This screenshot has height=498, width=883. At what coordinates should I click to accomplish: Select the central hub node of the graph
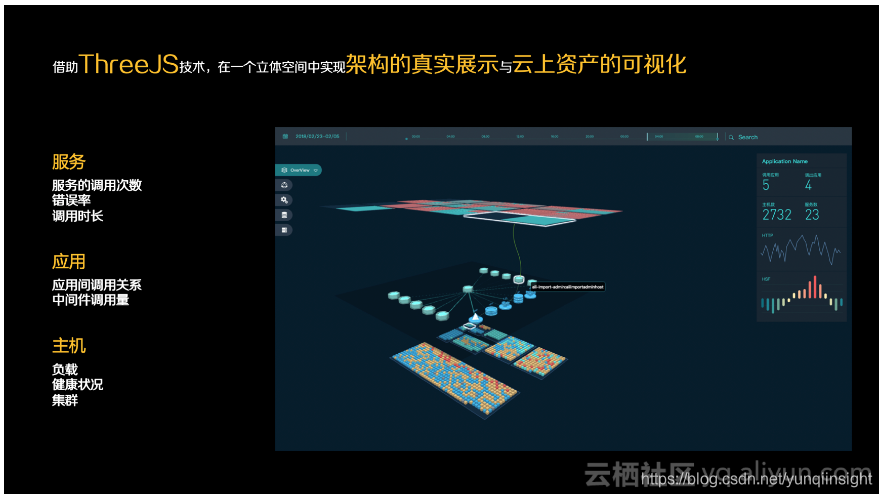tap(468, 289)
